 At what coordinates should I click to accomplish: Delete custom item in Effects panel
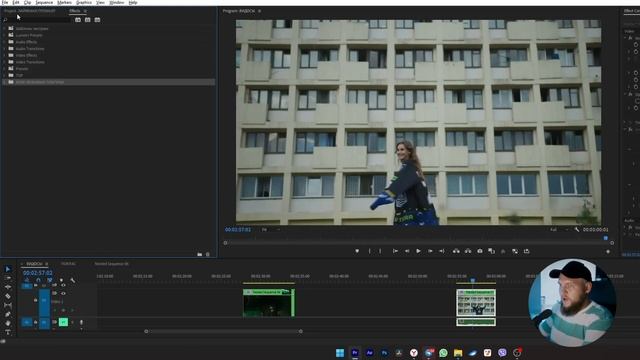click(x=208, y=254)
